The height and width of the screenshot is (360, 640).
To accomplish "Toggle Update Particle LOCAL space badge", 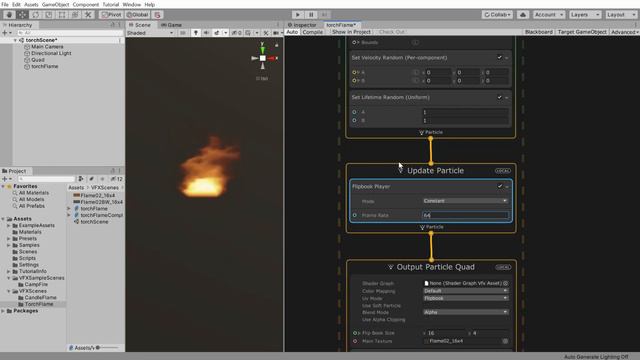I will coord(502,171).
